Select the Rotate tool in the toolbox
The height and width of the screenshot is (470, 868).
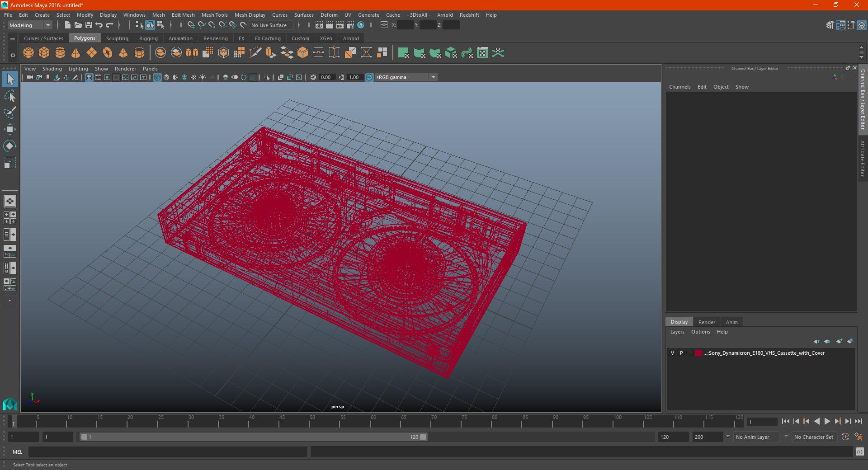pyautogui.click(x=9, y=146)
